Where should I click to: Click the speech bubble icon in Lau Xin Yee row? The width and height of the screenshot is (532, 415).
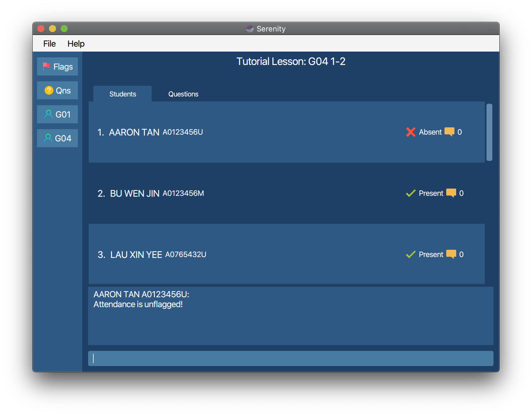[x=451, y=254]
